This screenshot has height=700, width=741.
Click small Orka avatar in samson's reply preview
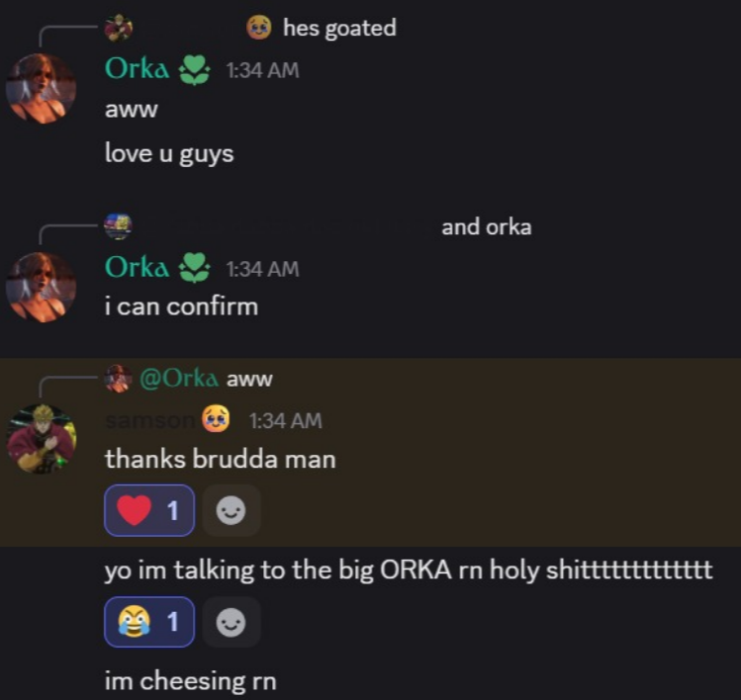coord(118,379)
